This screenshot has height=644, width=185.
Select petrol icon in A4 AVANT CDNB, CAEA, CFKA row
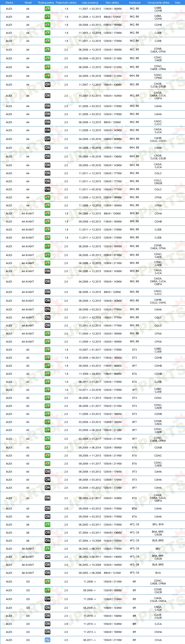point(48,246)
